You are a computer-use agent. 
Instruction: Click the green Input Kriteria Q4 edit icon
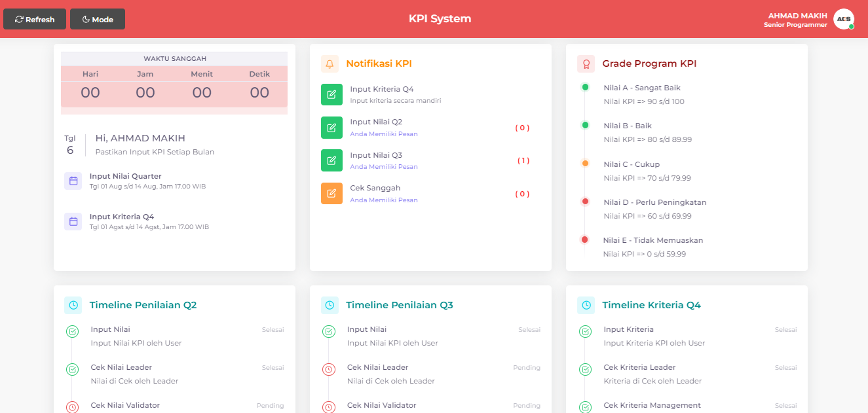(331, 94)
